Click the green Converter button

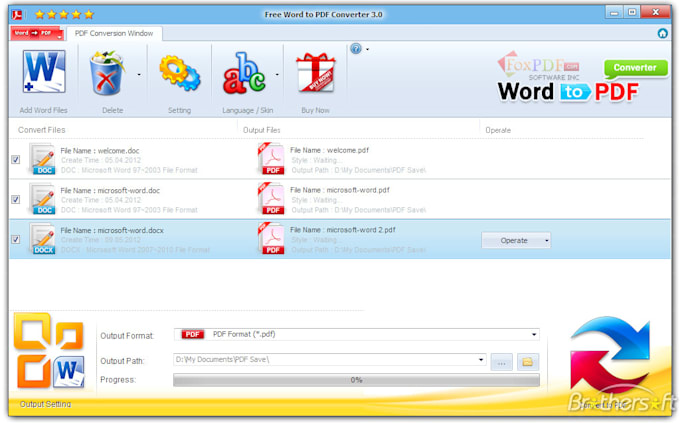[x=635, y=68]
